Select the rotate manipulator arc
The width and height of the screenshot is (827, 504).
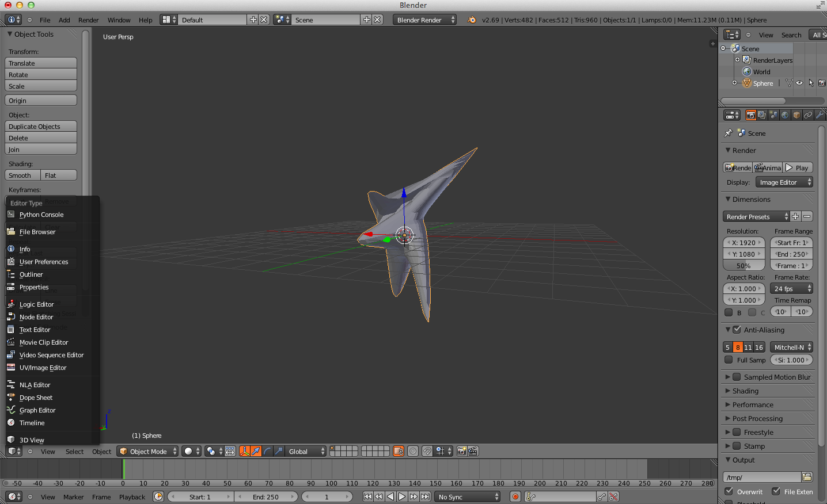point(267,451)
